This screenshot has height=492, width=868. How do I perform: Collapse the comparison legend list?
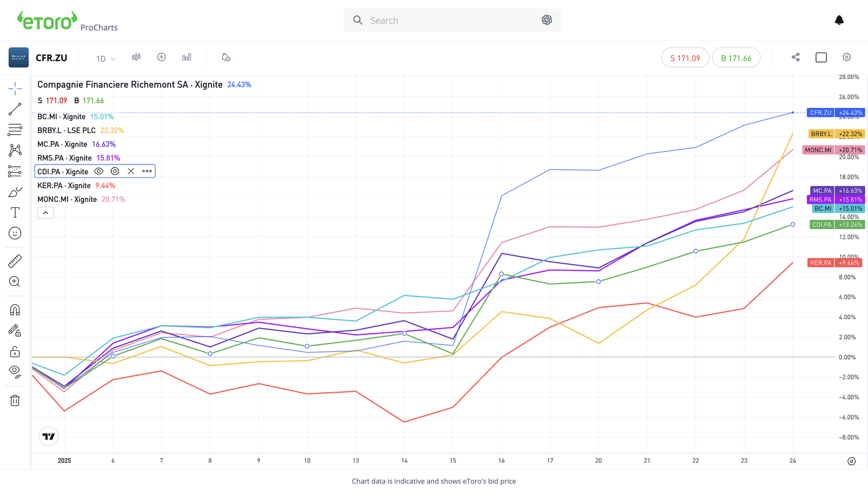45,213
